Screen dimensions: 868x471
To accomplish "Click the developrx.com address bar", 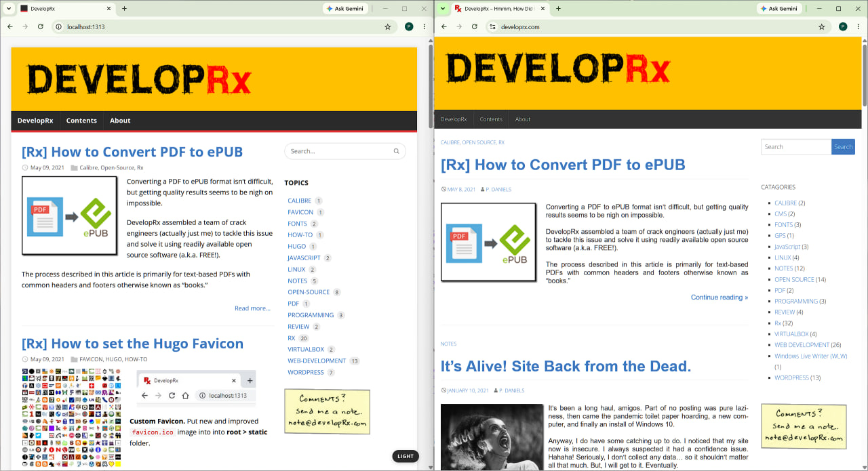I will 658,26.
